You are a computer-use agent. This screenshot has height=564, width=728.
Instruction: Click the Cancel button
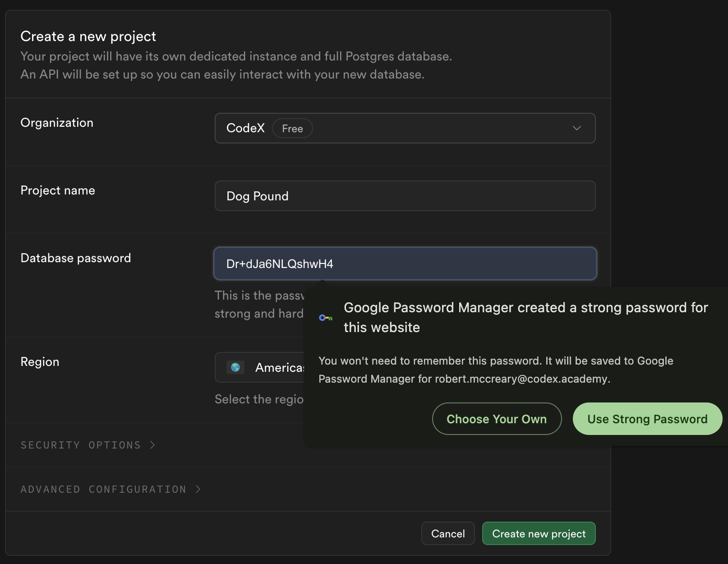tap(447, 533)
